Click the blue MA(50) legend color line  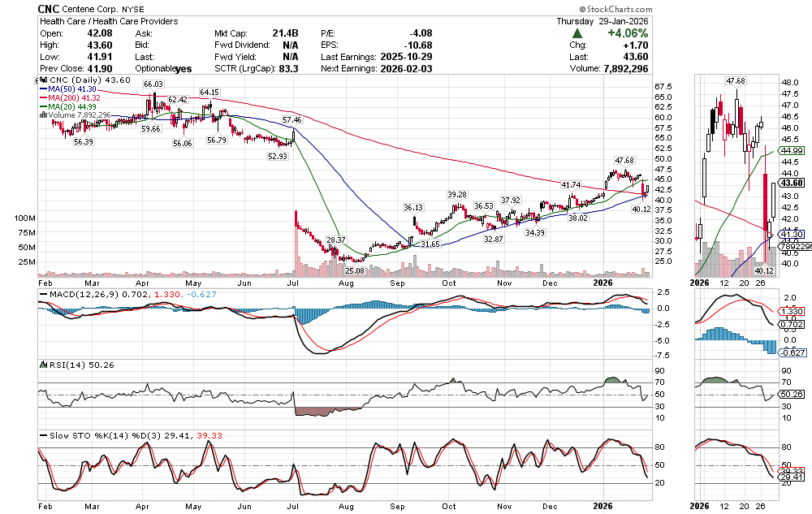[45, 89]
